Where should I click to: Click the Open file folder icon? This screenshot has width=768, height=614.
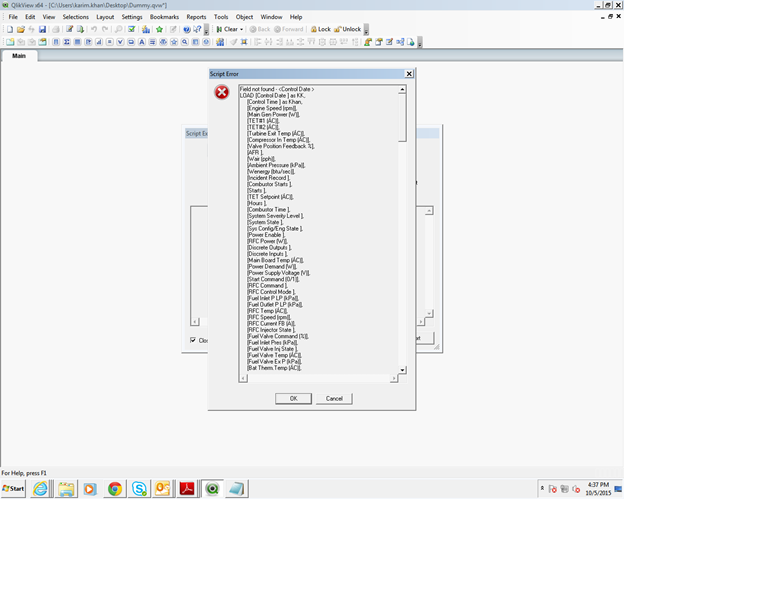(20, 29)
